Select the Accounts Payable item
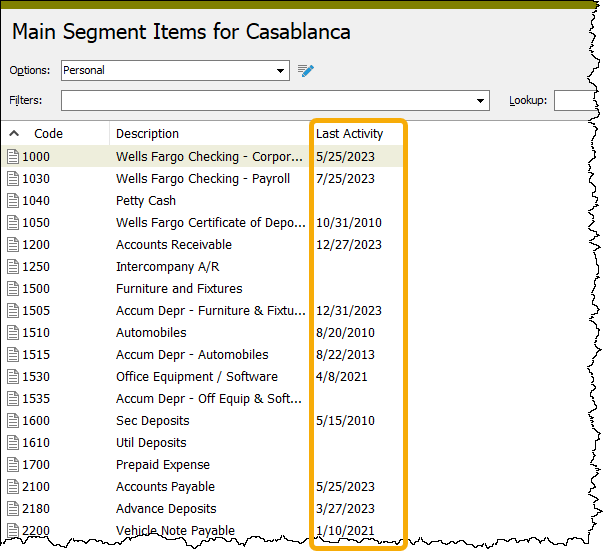The width and height of the screenshot is (605, 551). pyautogui.click(x=165, y=487)
